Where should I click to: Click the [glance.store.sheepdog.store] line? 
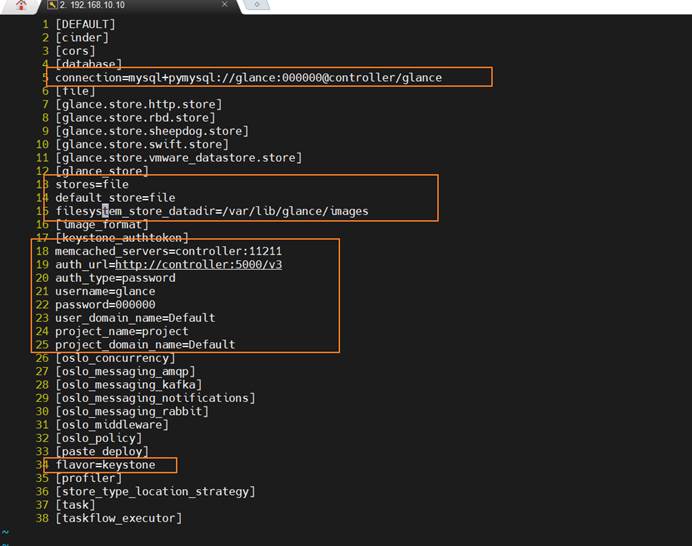pyautogui.click(x=152, y=131)
